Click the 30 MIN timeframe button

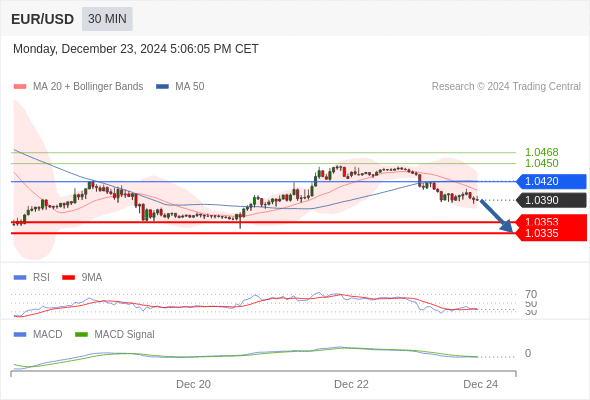point(107,19)
